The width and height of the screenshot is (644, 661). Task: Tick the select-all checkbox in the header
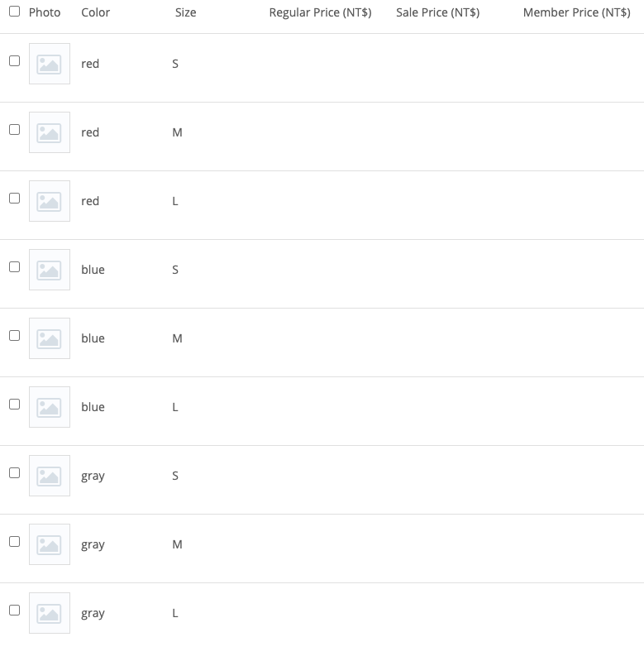[14, 11]
